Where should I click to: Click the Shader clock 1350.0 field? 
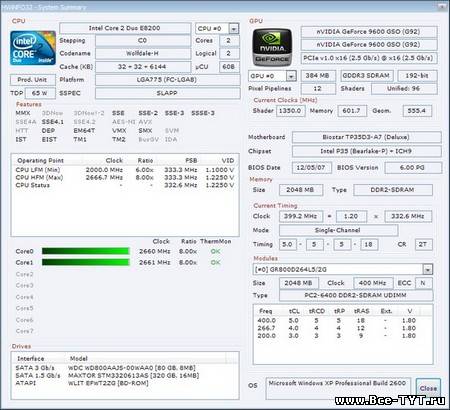click(290, 111)
